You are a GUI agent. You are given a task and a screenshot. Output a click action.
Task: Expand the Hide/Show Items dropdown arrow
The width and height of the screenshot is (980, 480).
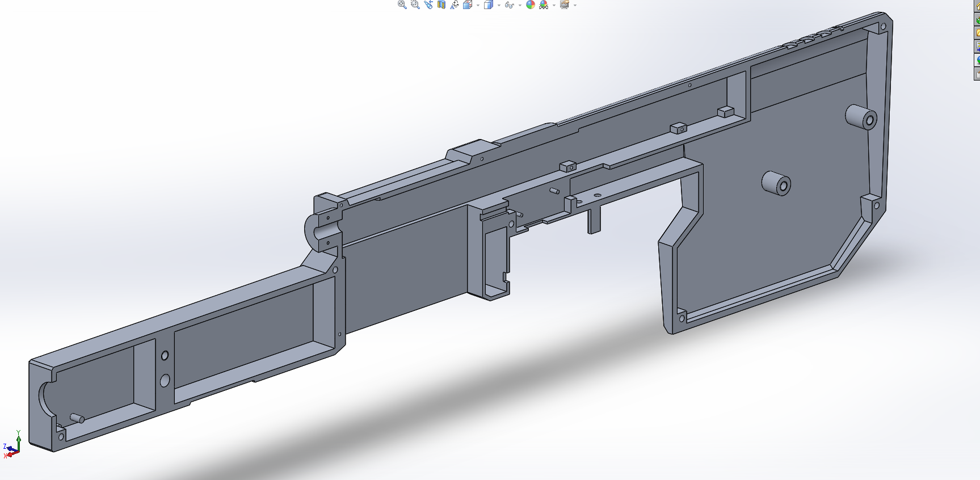[x=520, y=5]
